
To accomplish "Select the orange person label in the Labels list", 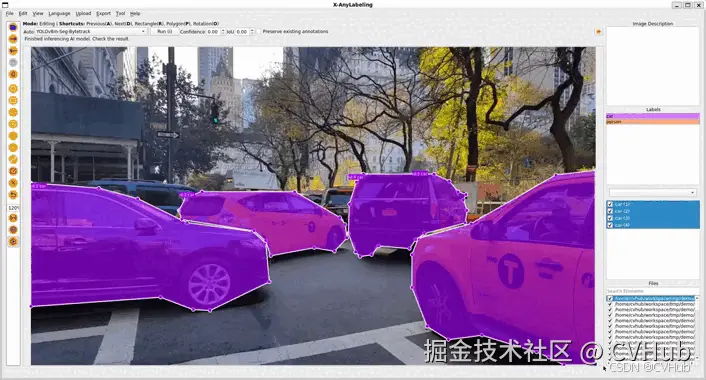I will (652, 122).
